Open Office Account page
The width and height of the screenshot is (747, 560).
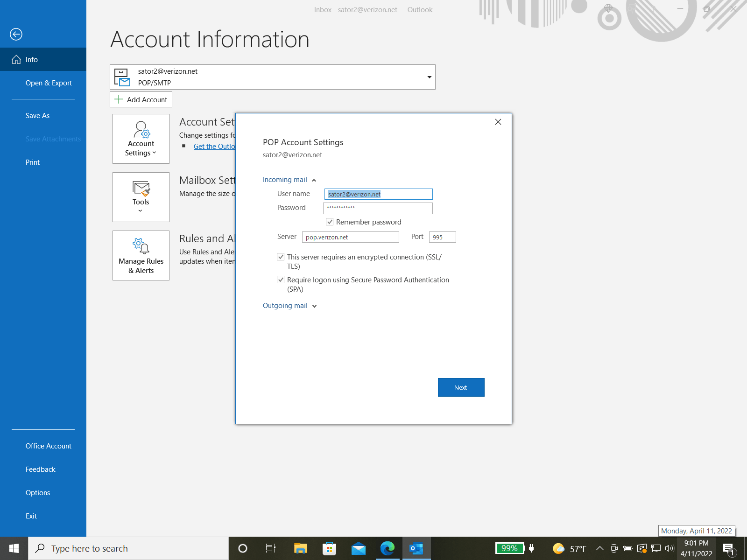(x=43, y=446)
